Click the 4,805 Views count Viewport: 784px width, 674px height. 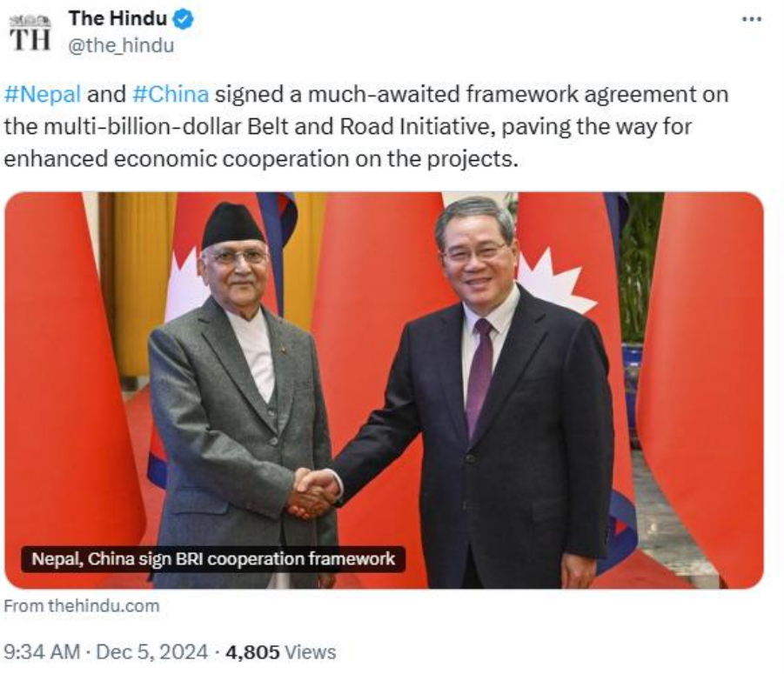click(x=280, y=652)
